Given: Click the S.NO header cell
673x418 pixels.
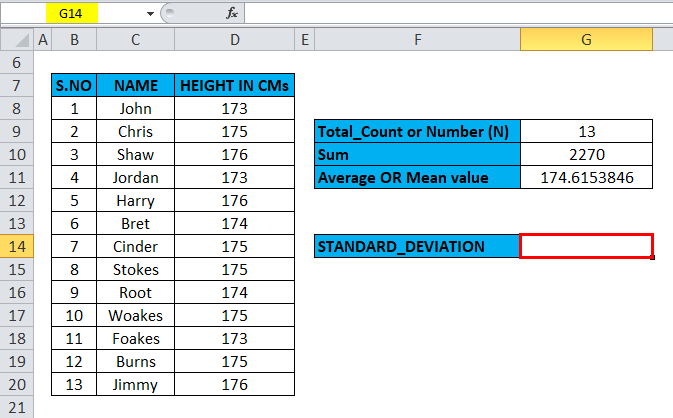Looking at the screenshot, I should (x=74, y=85).
